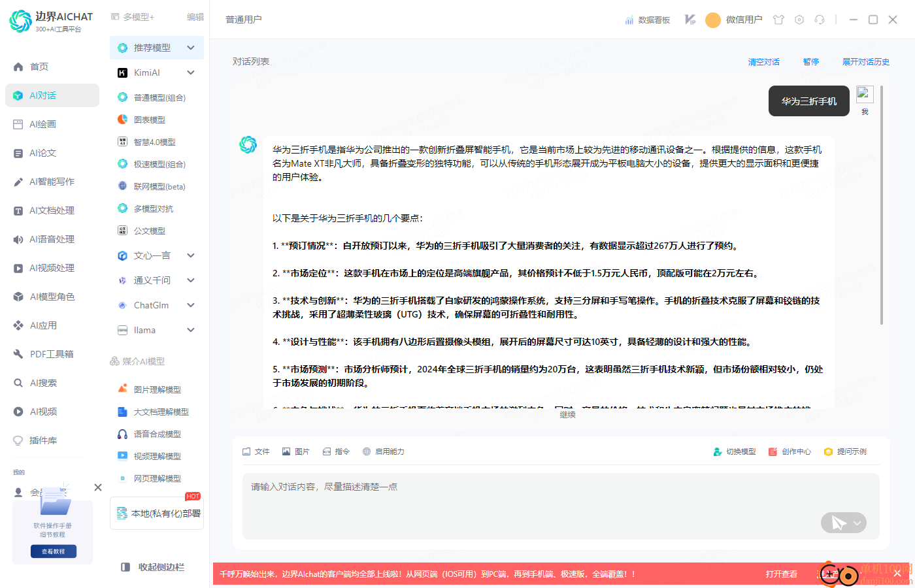Expand the KimiAI model chevron

pos(191,73)
